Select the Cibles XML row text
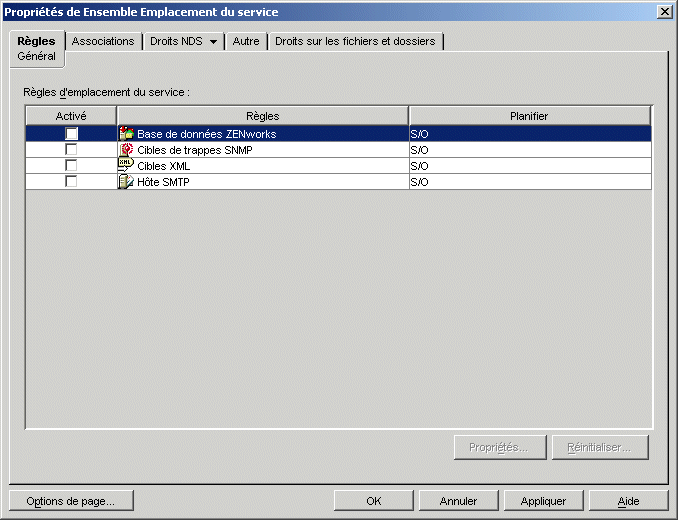 tap(163, 166)
